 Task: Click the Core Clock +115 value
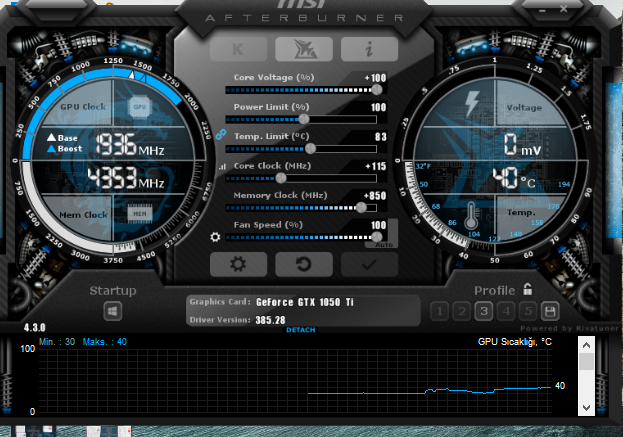pos(375,166)
